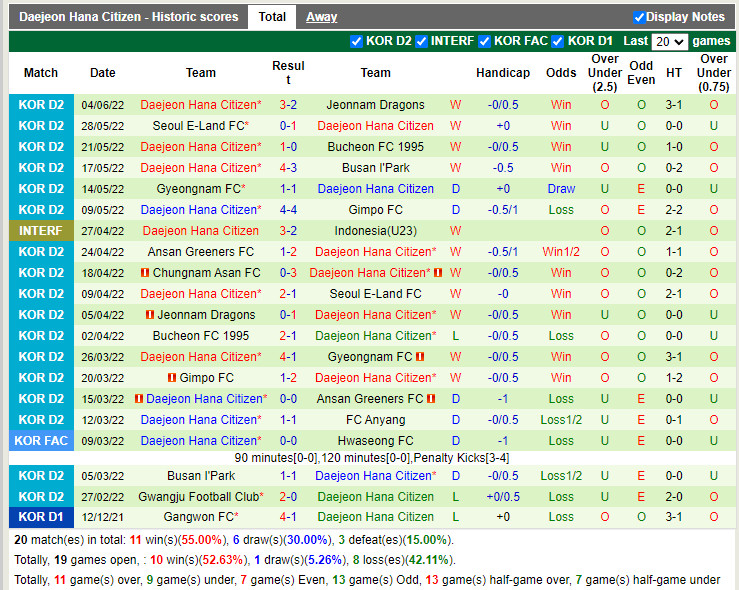The width and height of the screenshot is (739, 590).
Task: Click red card icon by Daejeon Hana Citizen on 18/04/22
Action: coord(438,273)
